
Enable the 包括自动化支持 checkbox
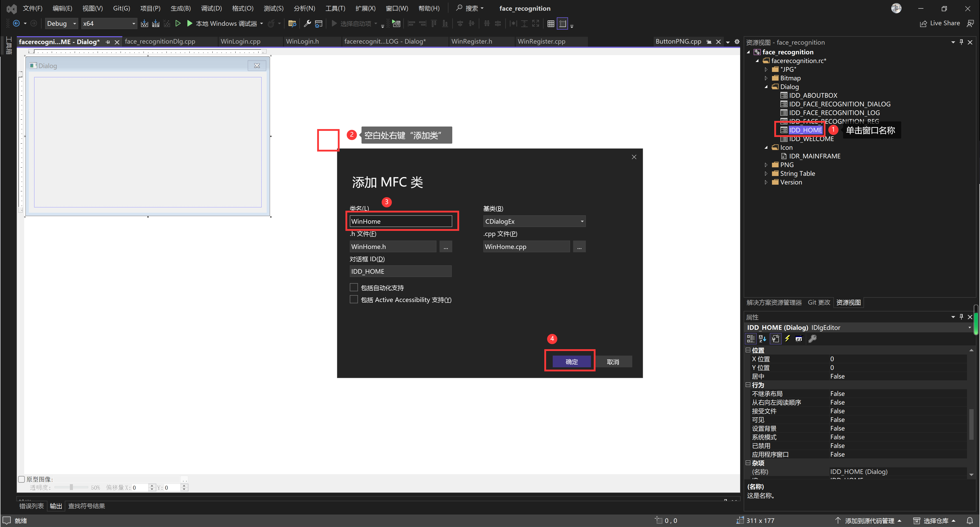tap(354, 287)
